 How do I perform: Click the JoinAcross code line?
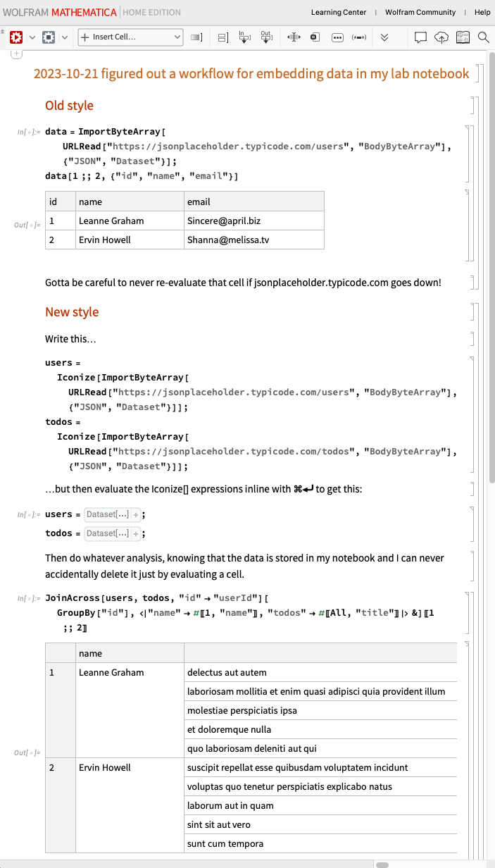[158, 598]
